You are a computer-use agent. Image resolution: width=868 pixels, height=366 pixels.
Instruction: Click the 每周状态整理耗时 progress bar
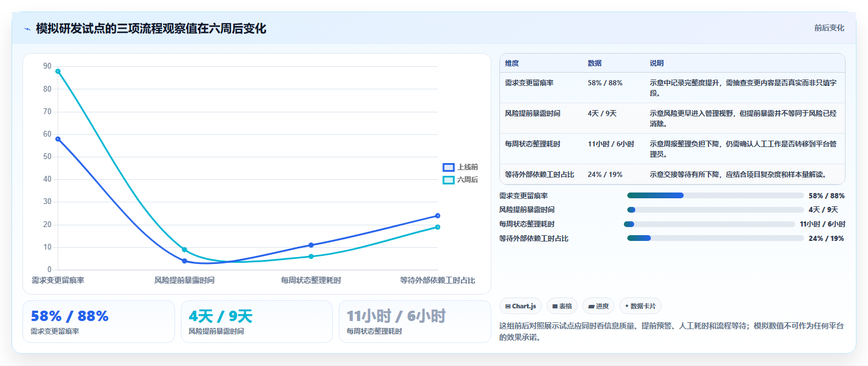709,224
